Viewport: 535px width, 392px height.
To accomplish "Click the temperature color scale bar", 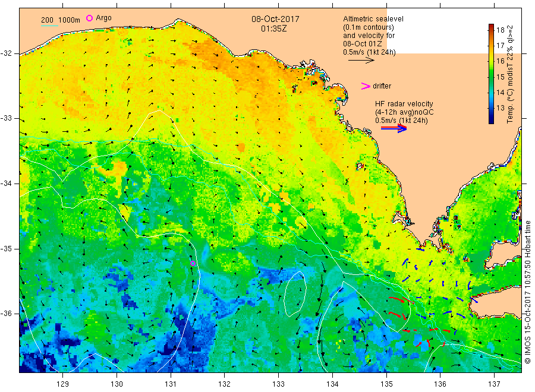I will (492, 74).
